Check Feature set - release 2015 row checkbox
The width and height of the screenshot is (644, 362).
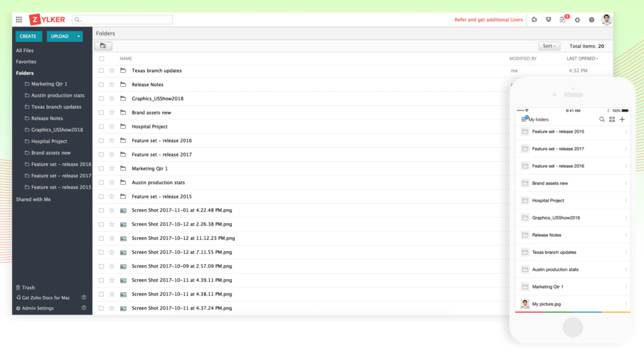point(101,196)
